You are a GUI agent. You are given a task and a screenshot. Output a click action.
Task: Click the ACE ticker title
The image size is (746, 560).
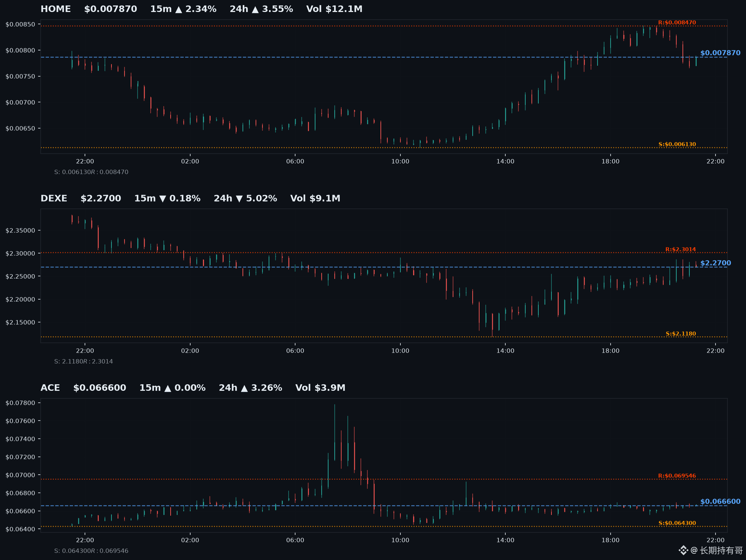[50, 388]
